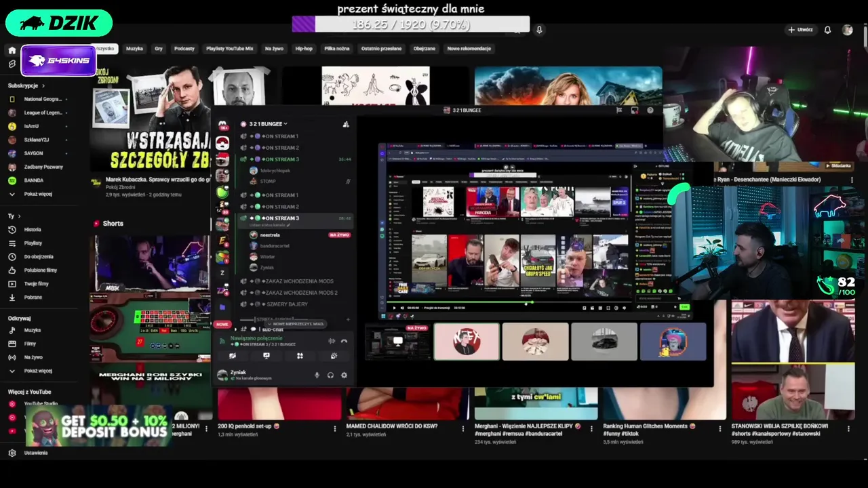868x488 pixels.
Task: Deafen headphones in Discord user panel
Action: click(330, 375)
